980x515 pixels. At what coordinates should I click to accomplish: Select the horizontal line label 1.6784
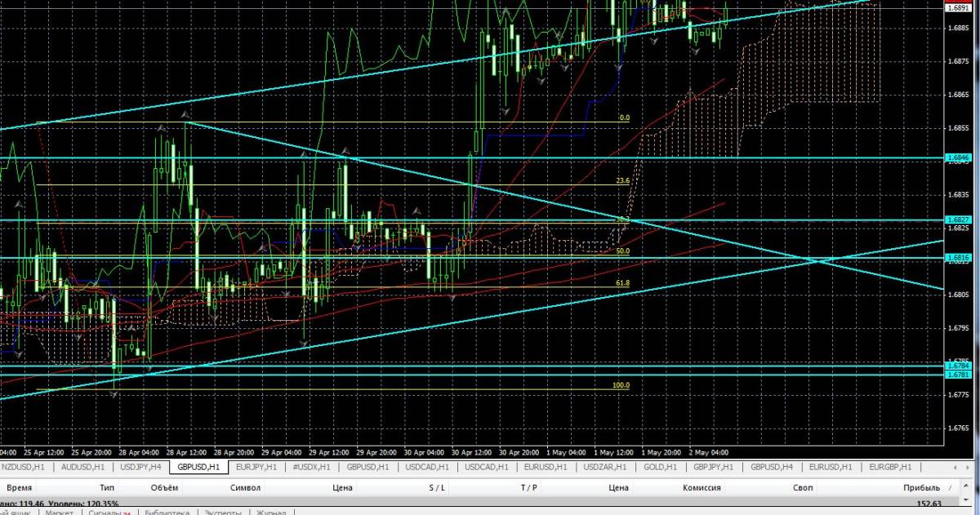coord(957,366)
